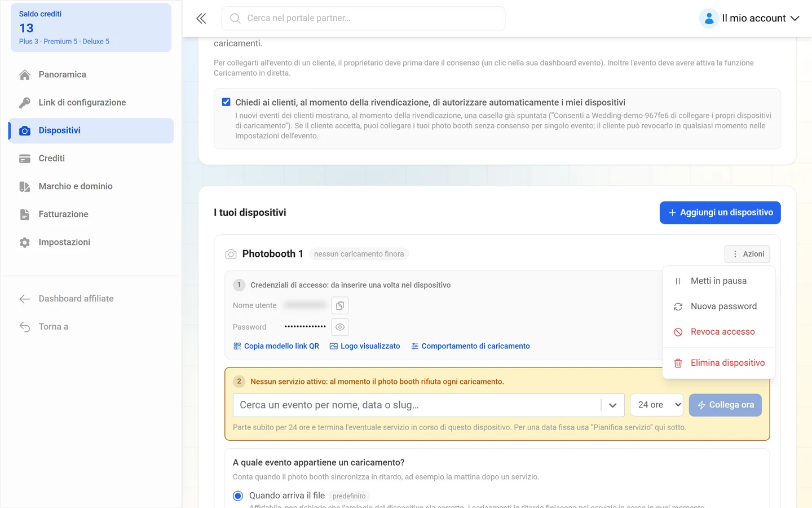Click the left-arrow icon beside Dashboard affiliate
Viewport: 812px width, 508px height.
(x=25, y=299)
